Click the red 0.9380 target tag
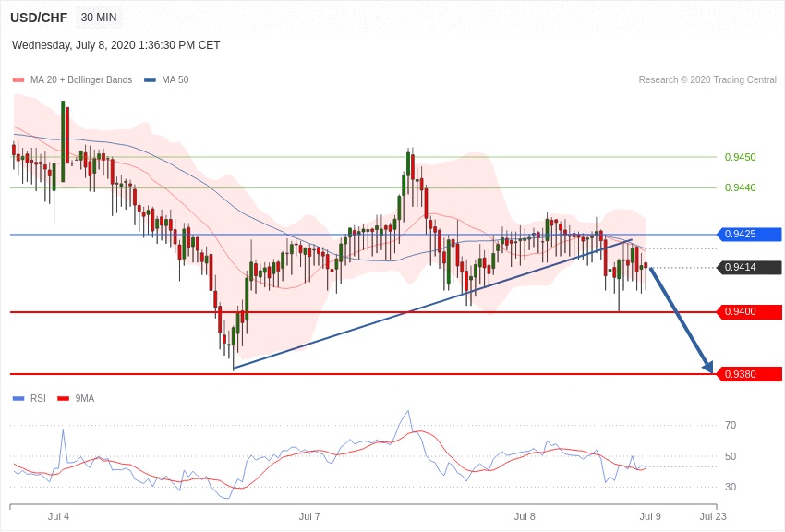 tap(748, 374)
